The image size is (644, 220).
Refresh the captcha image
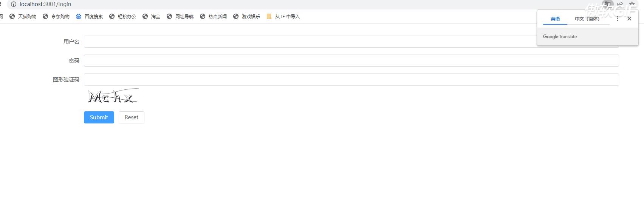point(113,96)
